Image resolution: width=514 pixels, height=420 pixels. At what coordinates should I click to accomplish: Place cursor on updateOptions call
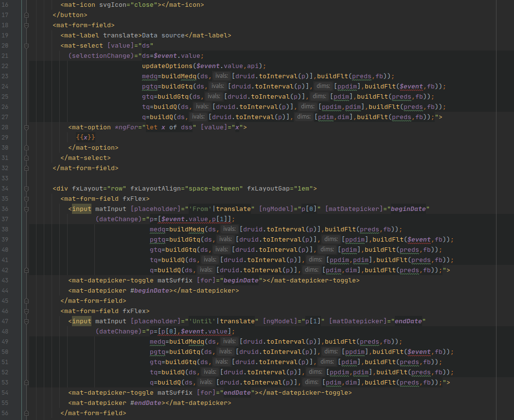tap(167, 66)
